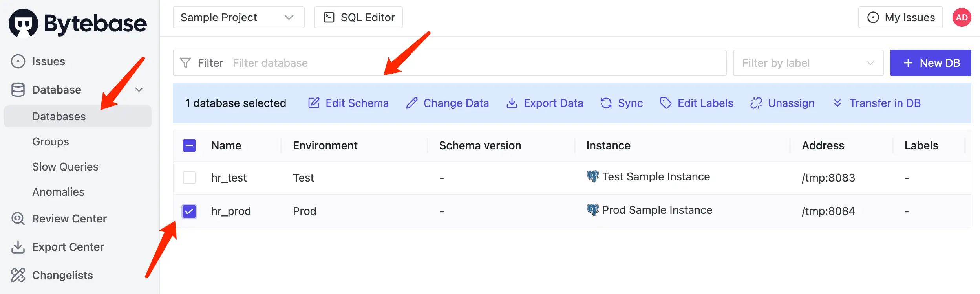
Task: Click the SQL Editor button
Action: click(x=358, y=17)
